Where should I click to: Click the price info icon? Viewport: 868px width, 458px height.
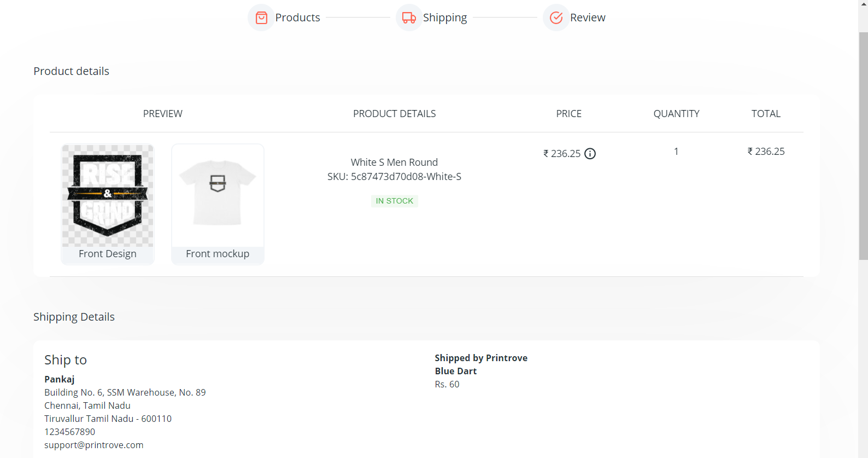[x=590, y=154]
